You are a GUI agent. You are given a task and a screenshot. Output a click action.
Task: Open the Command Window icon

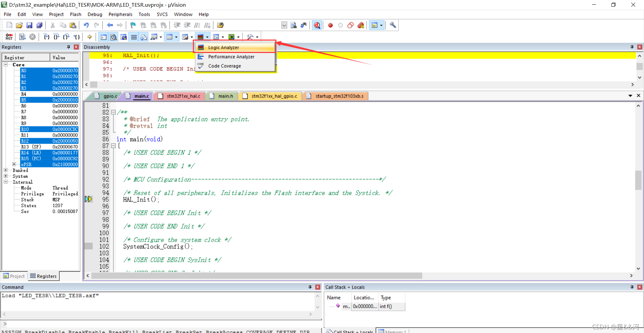click(103, 37)
